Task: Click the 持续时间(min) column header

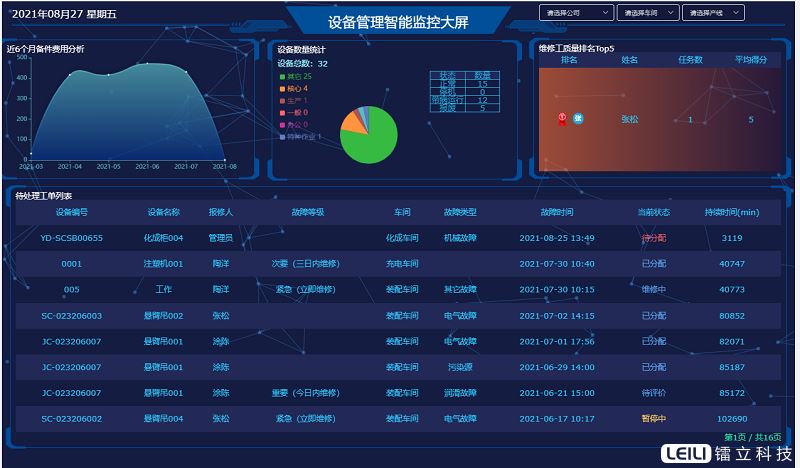Action: click(x=731, y=212)
